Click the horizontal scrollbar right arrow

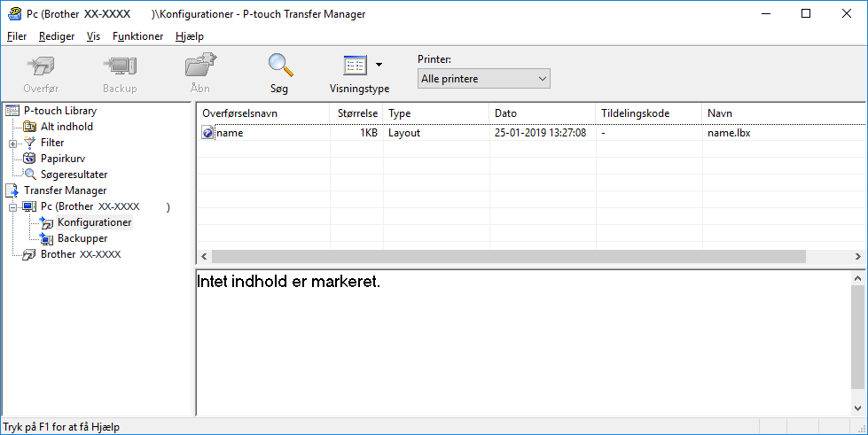tap(858, 256)
